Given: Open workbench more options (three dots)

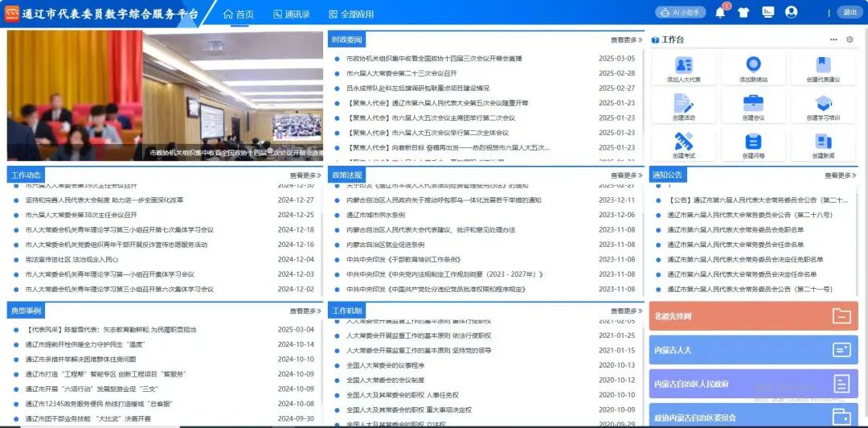Looking at the screenshot, I should 833,39.
